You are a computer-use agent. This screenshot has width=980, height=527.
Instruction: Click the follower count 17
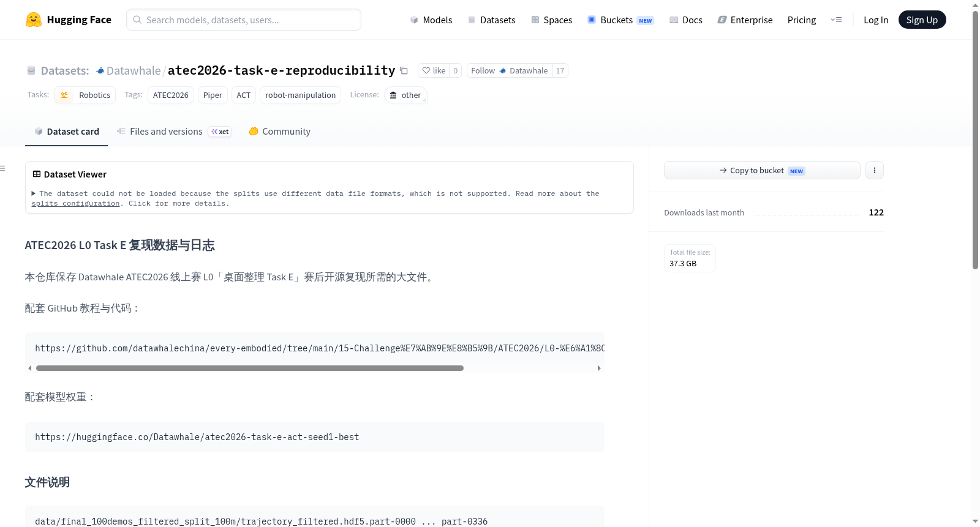[x=560, y=70]
